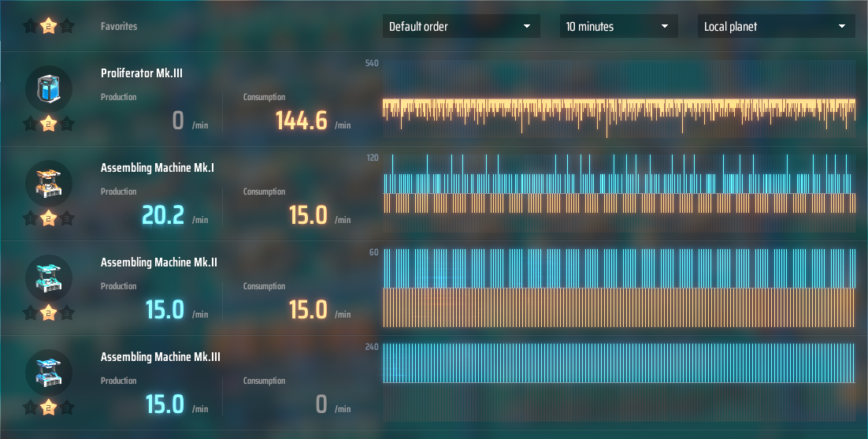Click the 20.2 production value for Mk.I
Screen dimensions: 868x439
click(163, 214)
